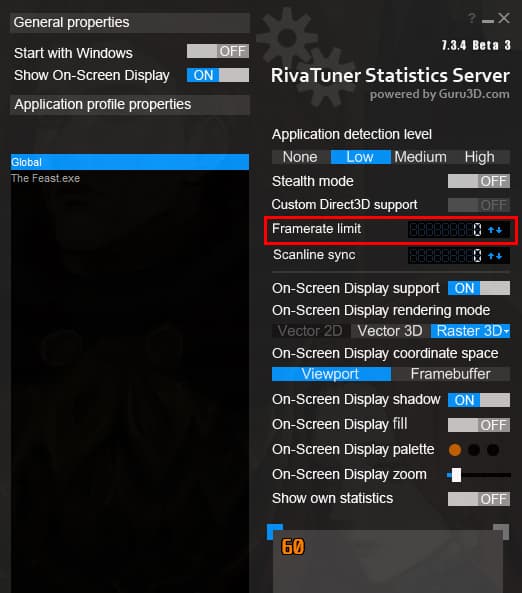
Task: Set detection level to Low
Action: pyautogui.click(x=360, y=157)
